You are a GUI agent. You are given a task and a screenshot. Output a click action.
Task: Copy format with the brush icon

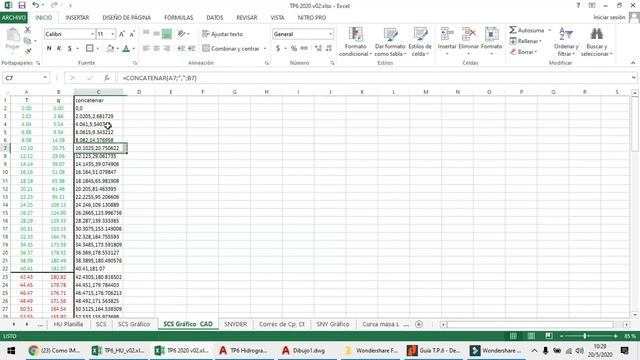28,51
